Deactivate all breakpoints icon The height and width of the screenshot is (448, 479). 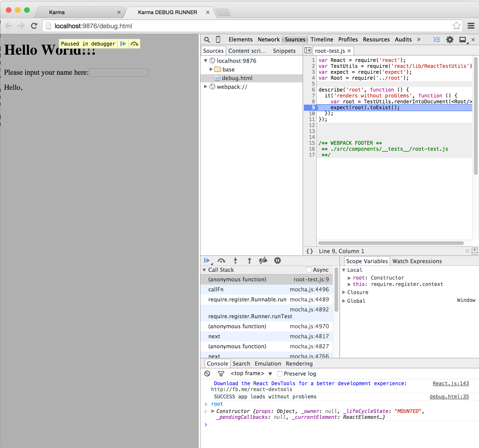click(x=263, y=260)
